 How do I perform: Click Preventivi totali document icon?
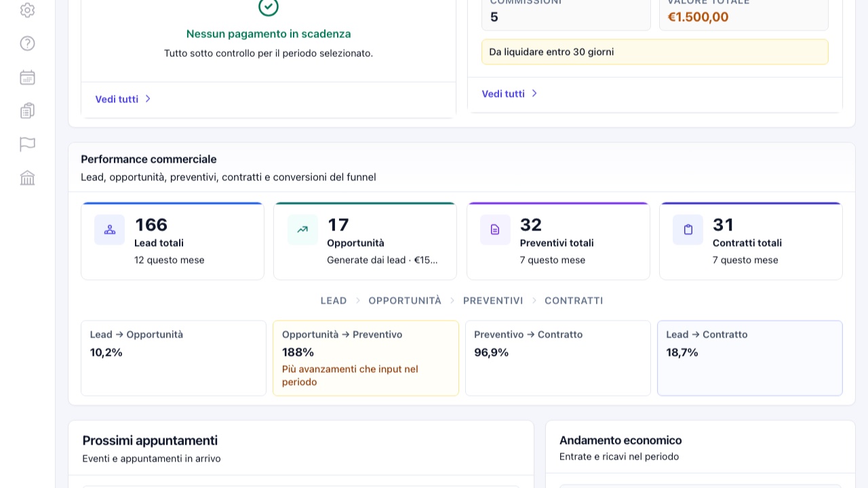[495, 230]
